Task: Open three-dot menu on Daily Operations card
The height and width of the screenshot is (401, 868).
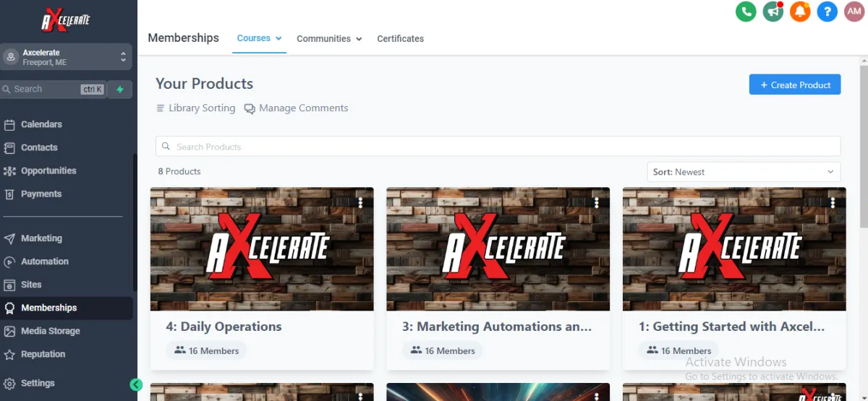Action: (x=360, y=203)
